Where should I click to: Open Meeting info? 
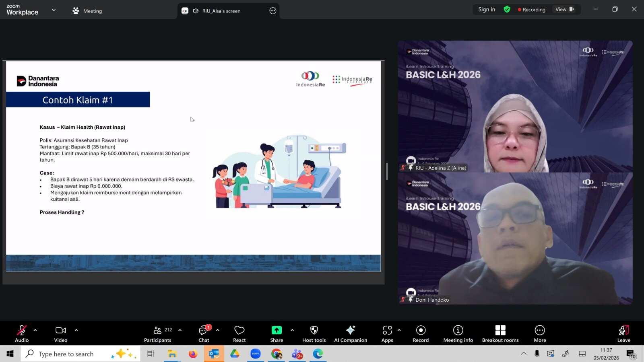(458, 333)
